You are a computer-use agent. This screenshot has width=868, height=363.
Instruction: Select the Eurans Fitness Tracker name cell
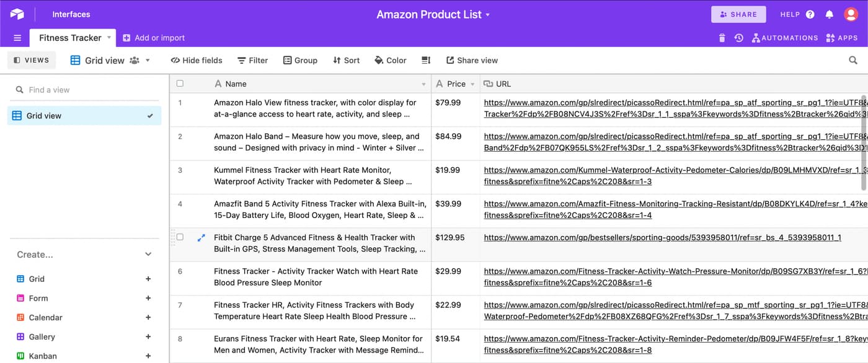click(321, 346)
